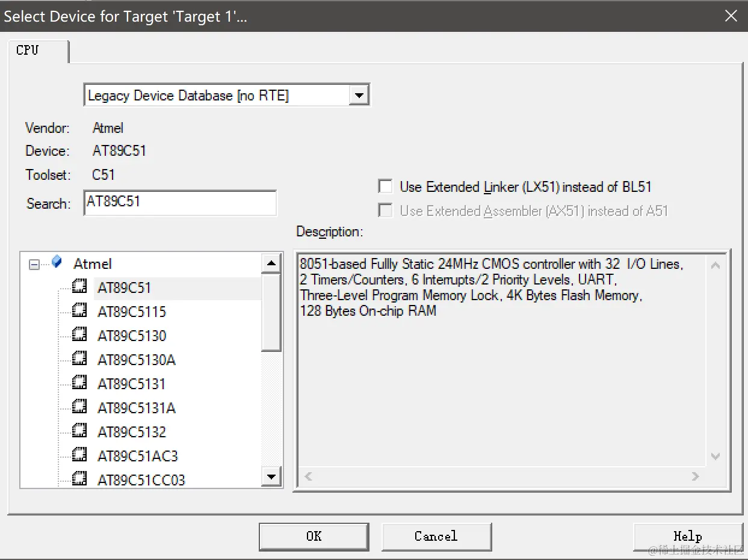Select AT89C51 in device tree
The width and height of the screenshot is (748, 560).
tap(124, 288)
